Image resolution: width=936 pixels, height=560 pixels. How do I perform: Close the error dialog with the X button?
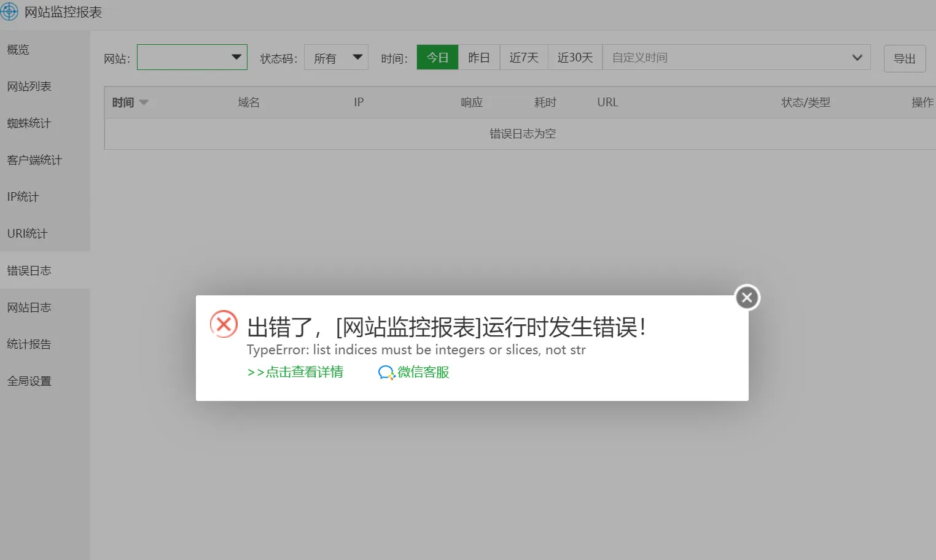click(747, 298)
